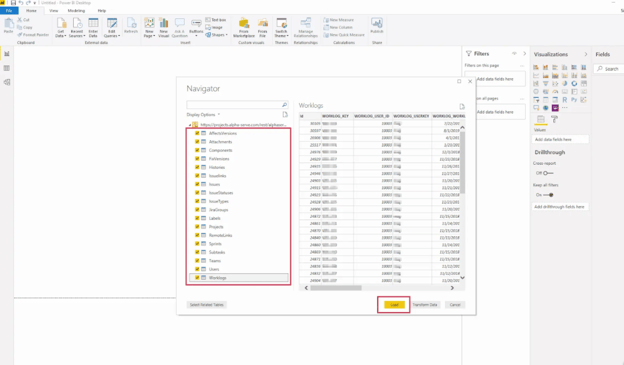Viewport: 624px width, 365px height.
Task: Click the Buttons insert icon
Action: (196, 27)
